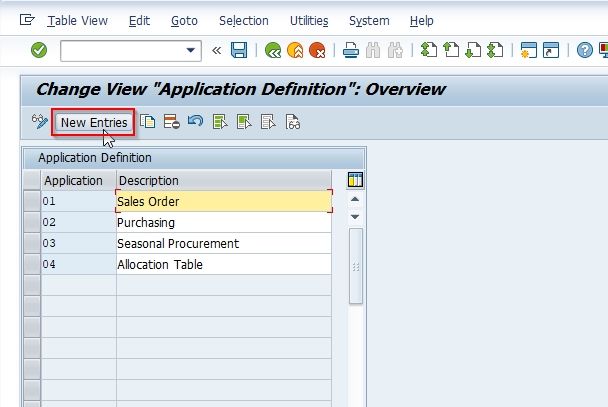Click the yellow Exit icon
Viewport: 608px width, 407px height.
[x=295, y=50]
